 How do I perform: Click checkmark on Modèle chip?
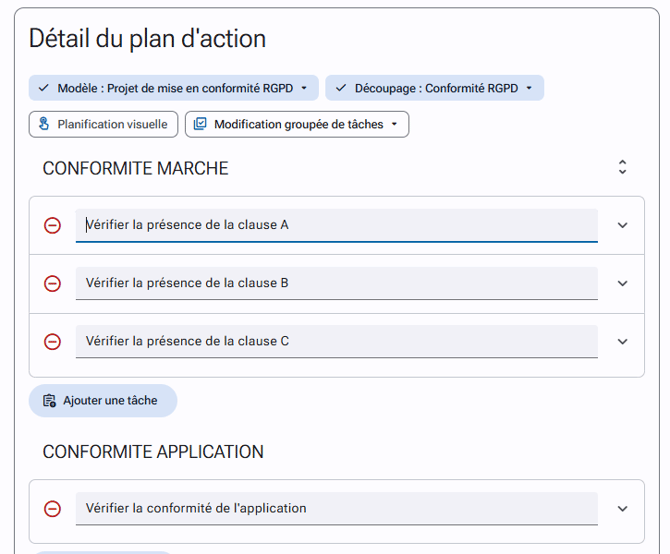point(44,88)
